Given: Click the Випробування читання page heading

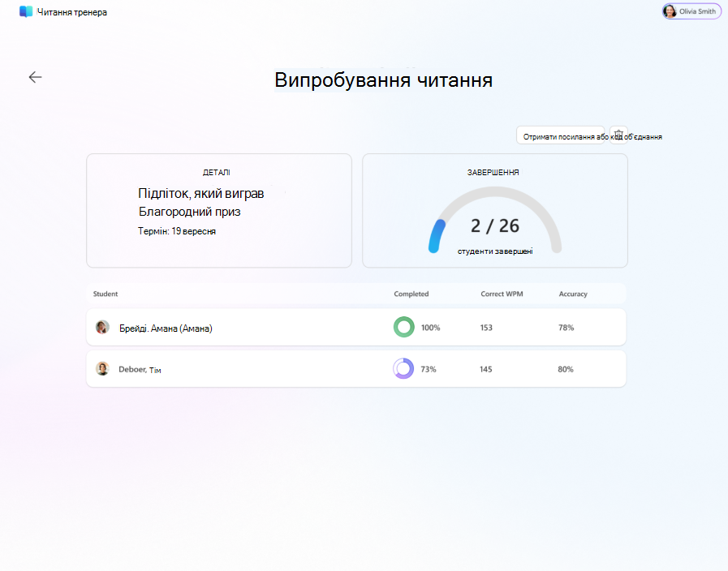Looking at the screenshot, I should 384,79.
